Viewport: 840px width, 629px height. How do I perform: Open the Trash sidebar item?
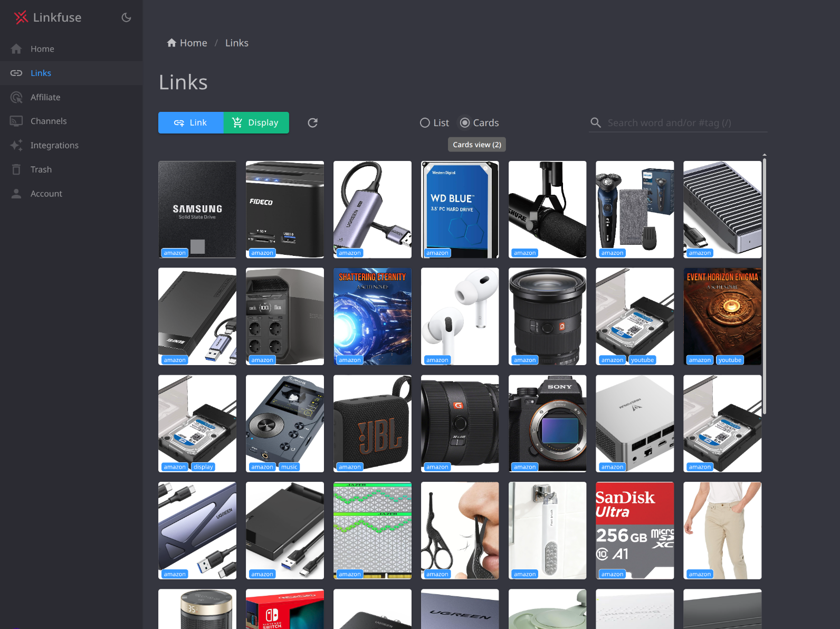click(x=41, y=169)
